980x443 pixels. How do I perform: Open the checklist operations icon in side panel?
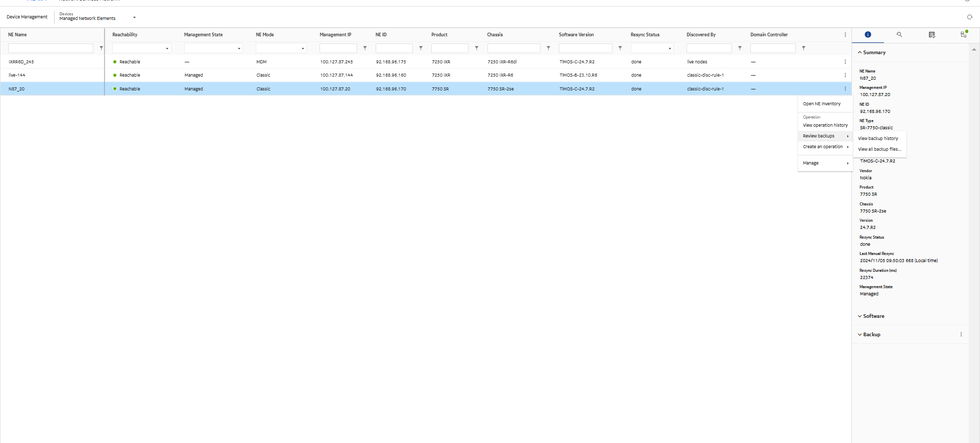(932, 35)
